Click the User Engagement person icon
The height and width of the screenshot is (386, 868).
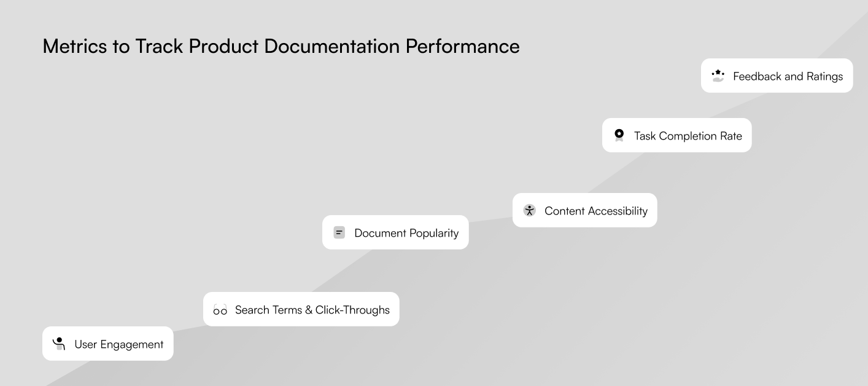click(59, 344)
